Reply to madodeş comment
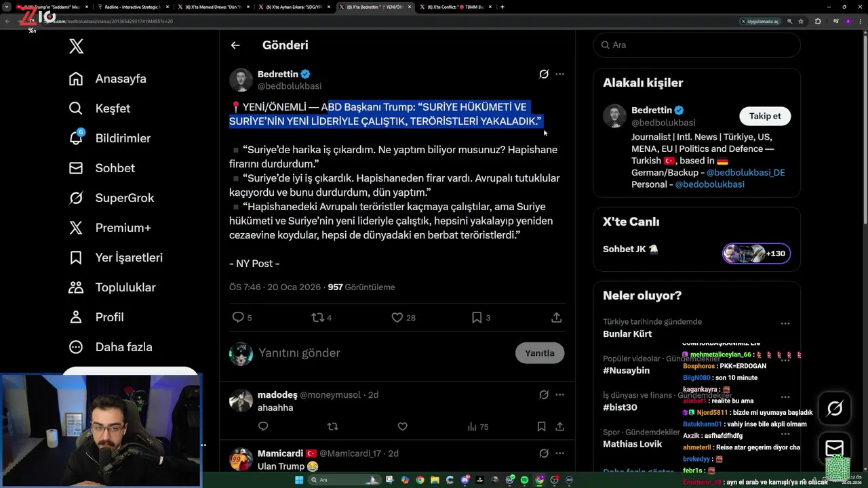The image size is (868, 488). click(x=263, y=426)
